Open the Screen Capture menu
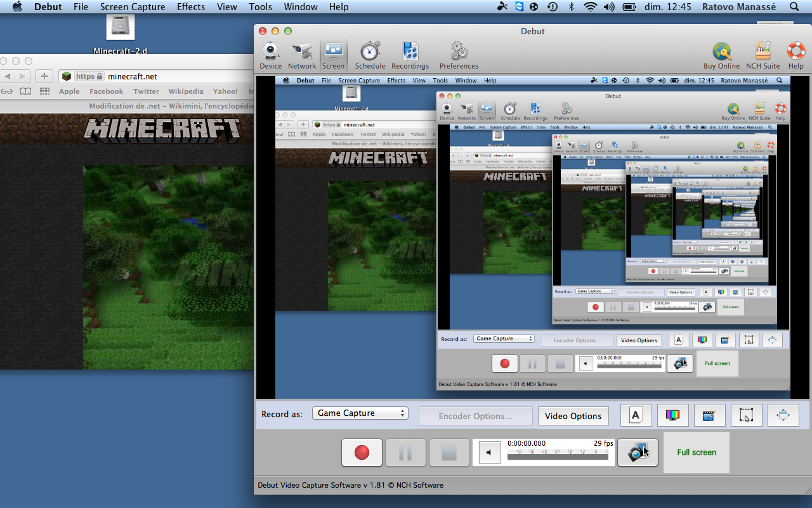 point(133,7)
